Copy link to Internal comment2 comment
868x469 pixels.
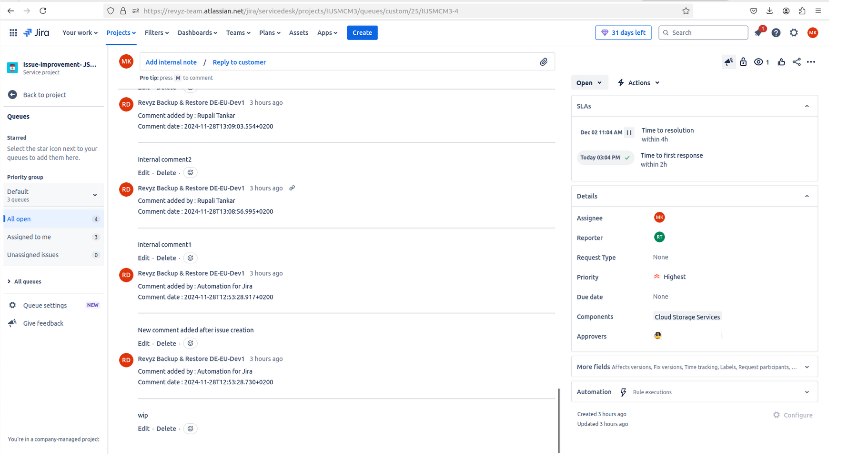pos(292,188)
